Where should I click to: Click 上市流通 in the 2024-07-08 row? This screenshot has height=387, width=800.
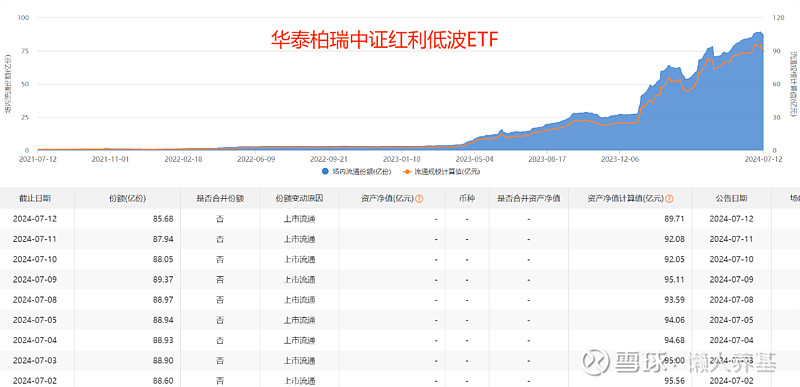[x=299, y=300]
